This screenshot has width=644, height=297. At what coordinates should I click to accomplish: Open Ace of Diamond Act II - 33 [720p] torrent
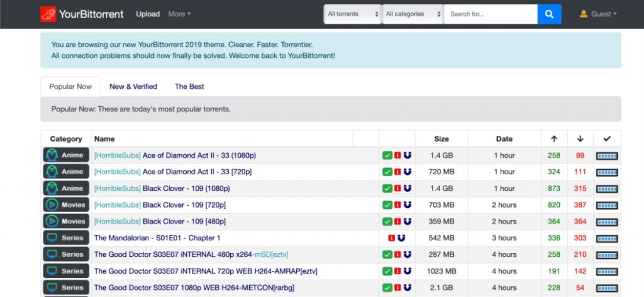(173, 172)
